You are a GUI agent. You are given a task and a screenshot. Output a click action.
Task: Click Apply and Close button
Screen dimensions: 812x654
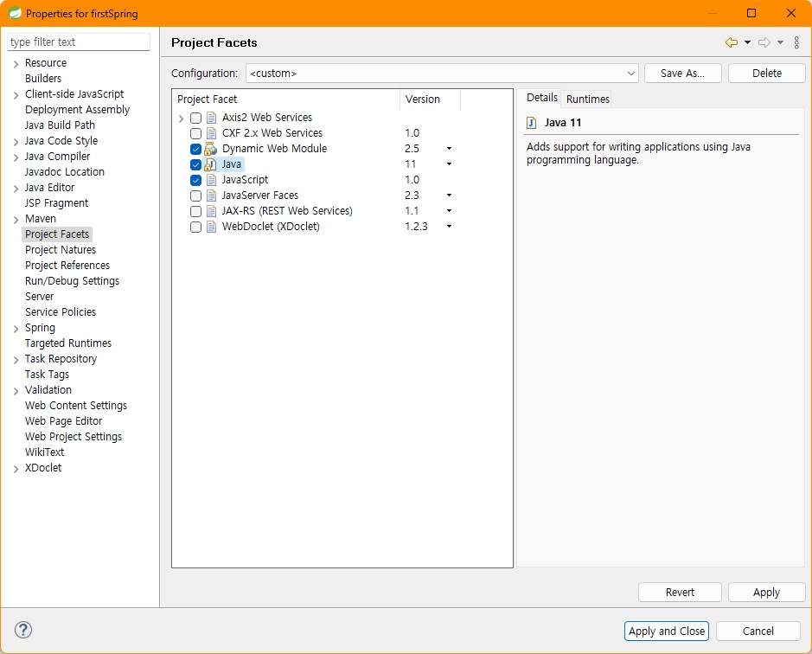point(666,632)
